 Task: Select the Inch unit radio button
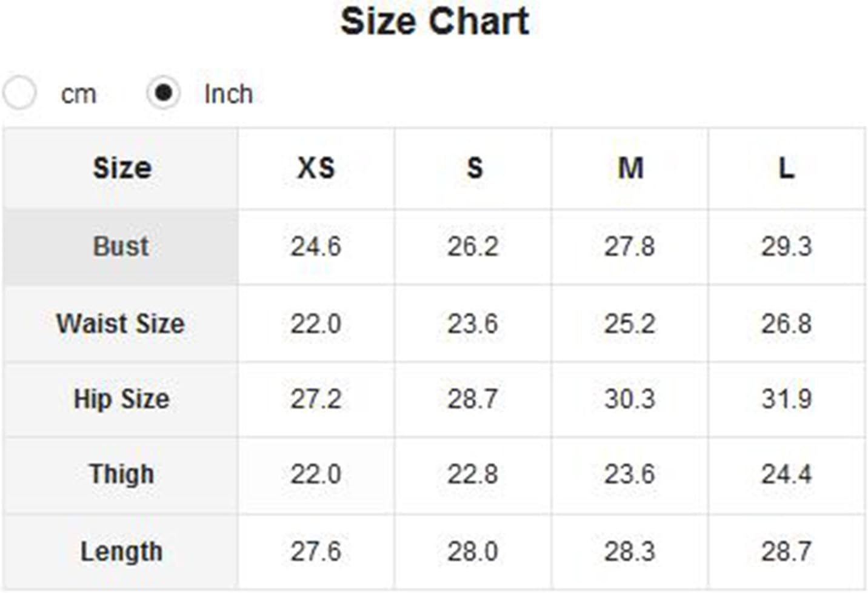coord(163,93)
